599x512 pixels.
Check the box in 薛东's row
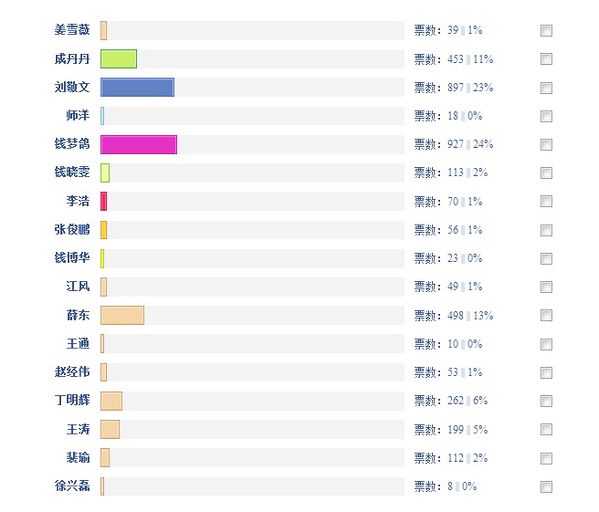pos(546,315)
